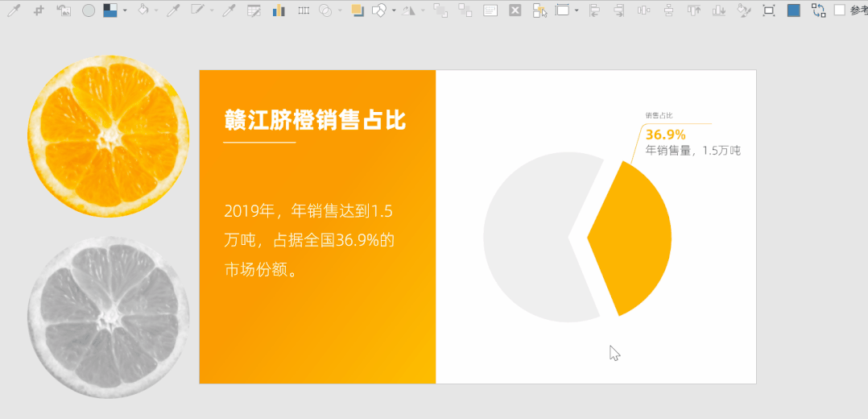Click the align bottom arrow icon
The width and height of the screenshot is (868, 419).
(719, 10)
